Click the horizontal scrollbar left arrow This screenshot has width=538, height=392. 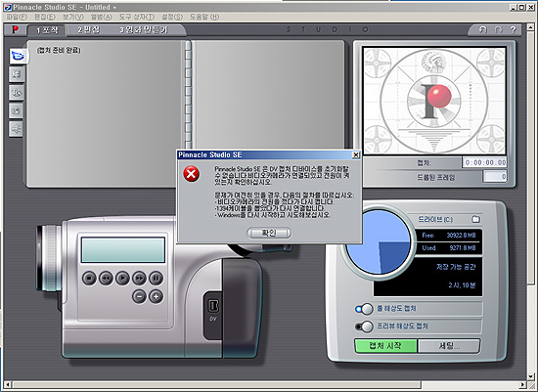(x=8, y=384)
